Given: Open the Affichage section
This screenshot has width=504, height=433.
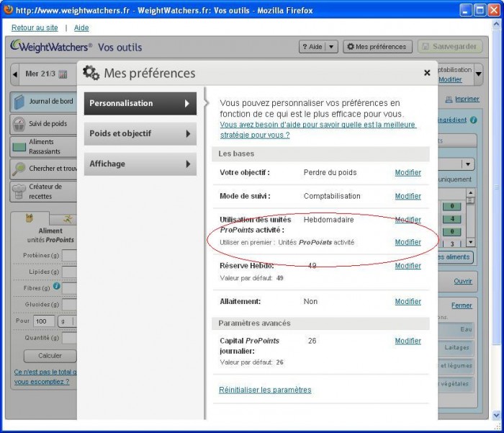Looking at the screenshot, I should point(140,164).
